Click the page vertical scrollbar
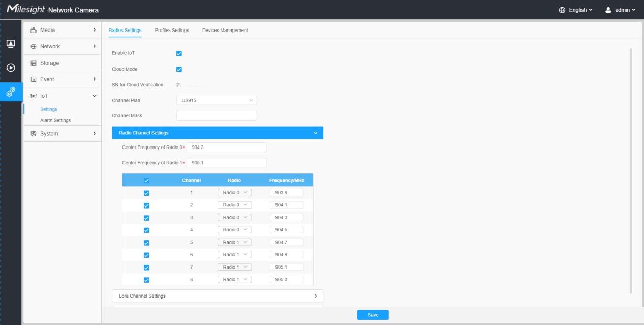The height and width of the screenshot is (325, 644). pyautogui.click(x=630, y=170)
